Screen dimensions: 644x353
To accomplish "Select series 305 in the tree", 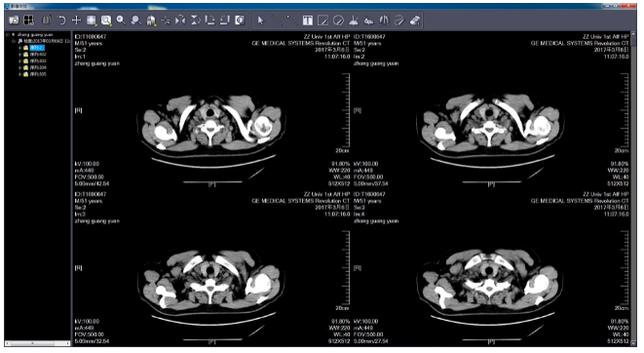I will tap(38, 74).
